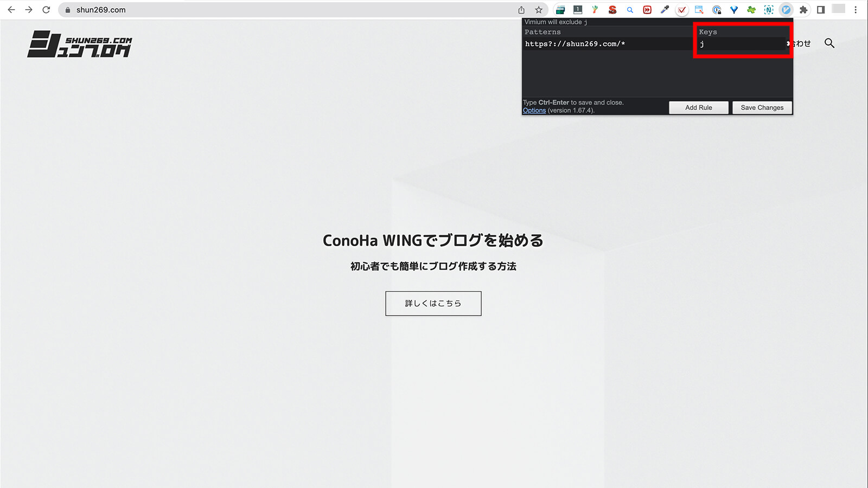The width and height of the screenshot is (868, 488).
Task: Click the clock with lock extension icon
Action: [x=717, y=10]
